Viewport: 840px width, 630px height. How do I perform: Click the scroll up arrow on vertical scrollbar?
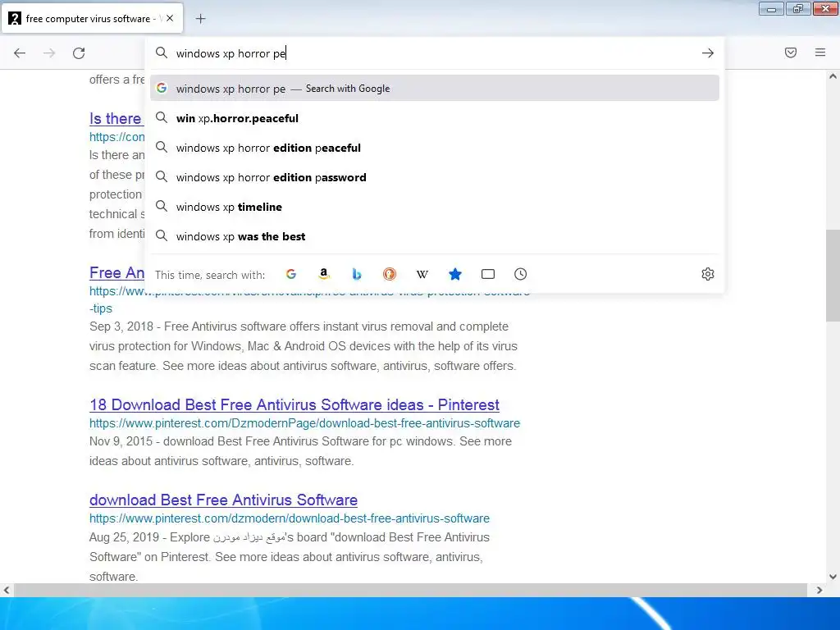833,76
